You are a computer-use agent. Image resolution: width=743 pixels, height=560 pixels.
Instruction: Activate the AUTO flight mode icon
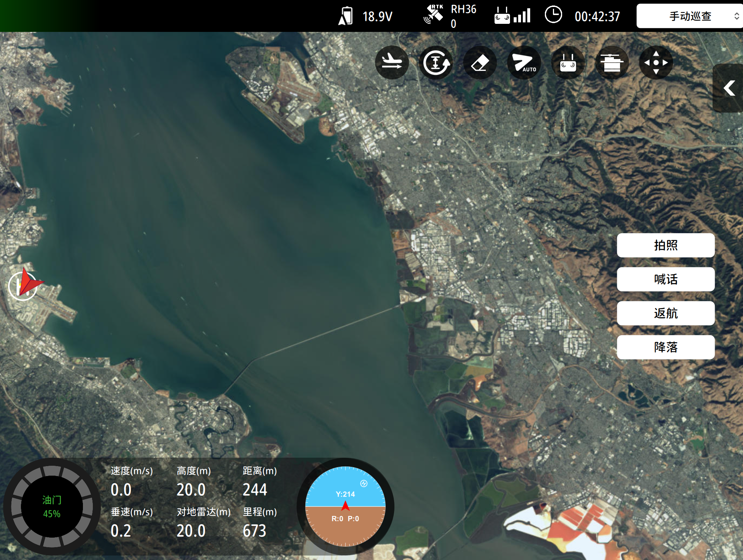pos(524,63)
